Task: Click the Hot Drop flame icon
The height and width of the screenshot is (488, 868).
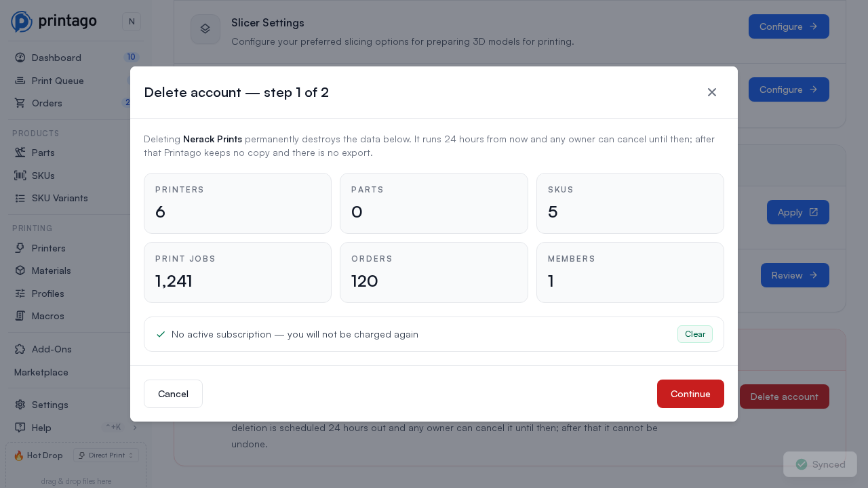Action: [x=19, y=455]
